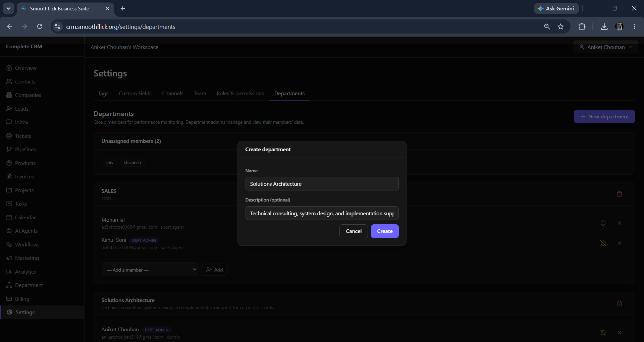Image resolution: width=644 pixels, height=342 pixels.
Task: Click the department Name input field
Action: pos(322,184)
